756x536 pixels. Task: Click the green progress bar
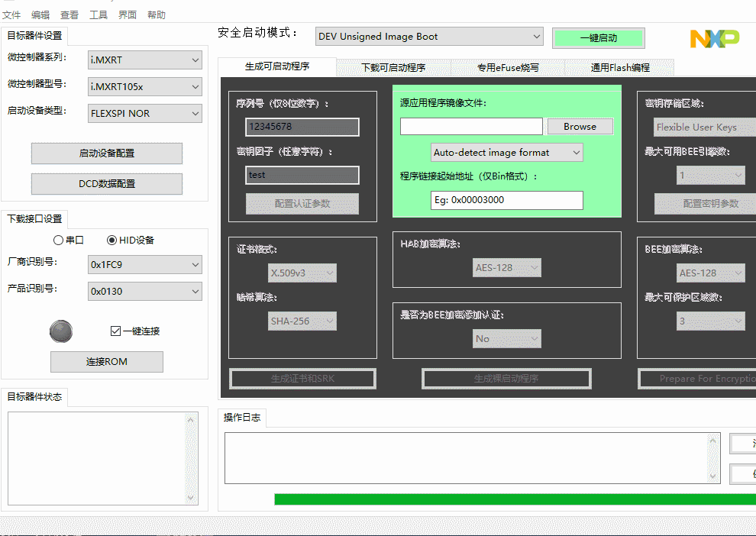[515, 499]
